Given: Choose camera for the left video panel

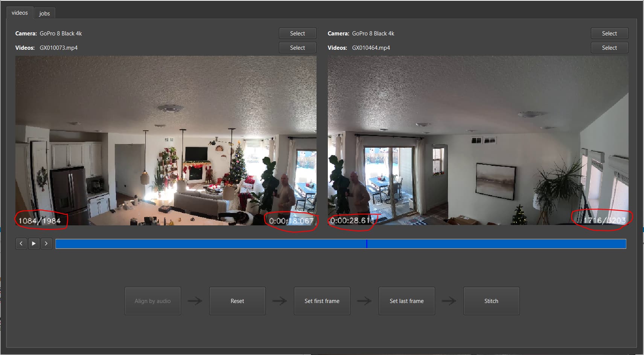Looking at the screenshot, I should (x=297, y=34).
